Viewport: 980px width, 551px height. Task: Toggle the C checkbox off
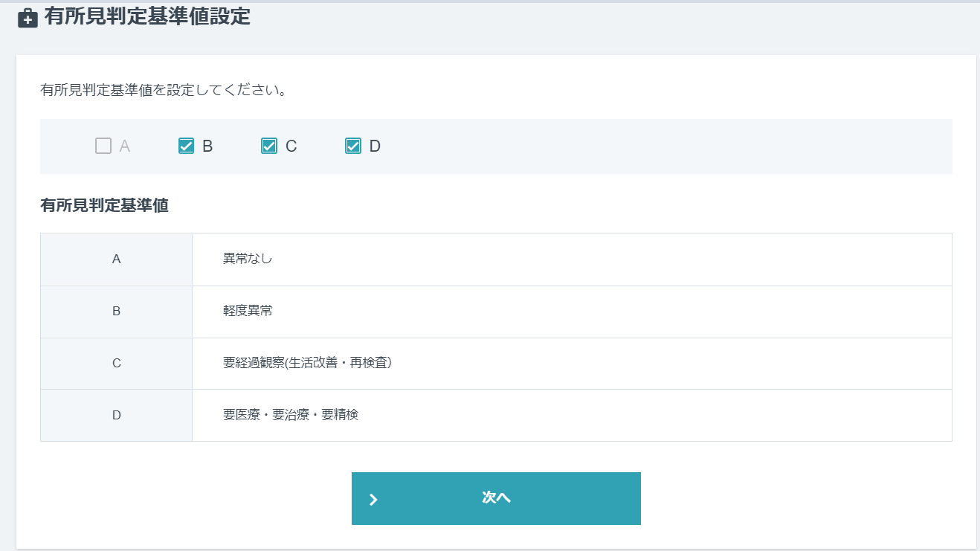pyautogui.click(x=268, y=146)
